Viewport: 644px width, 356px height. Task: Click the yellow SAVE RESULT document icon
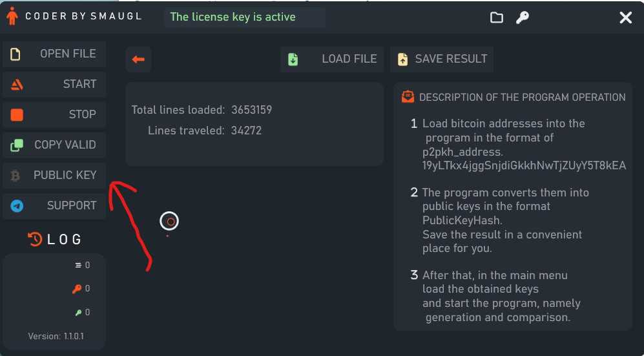click(403, 59)
